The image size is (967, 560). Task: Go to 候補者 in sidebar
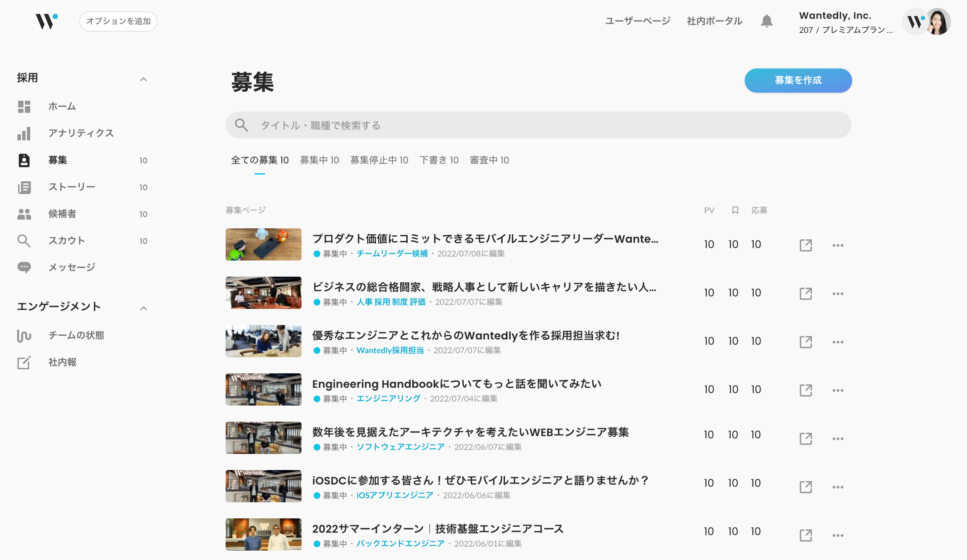click(62, 214)
